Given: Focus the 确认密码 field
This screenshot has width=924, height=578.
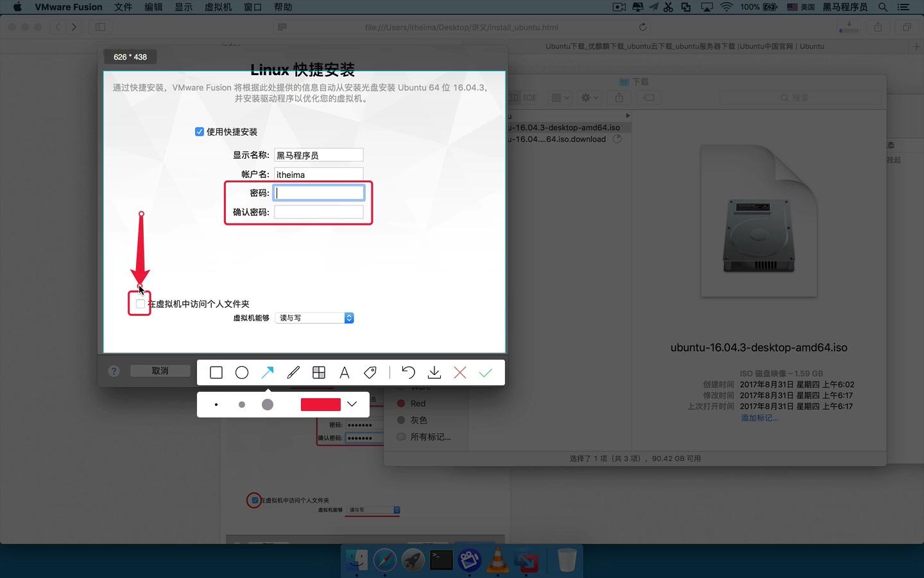Looking at the screenshot, I should point(319,212).
